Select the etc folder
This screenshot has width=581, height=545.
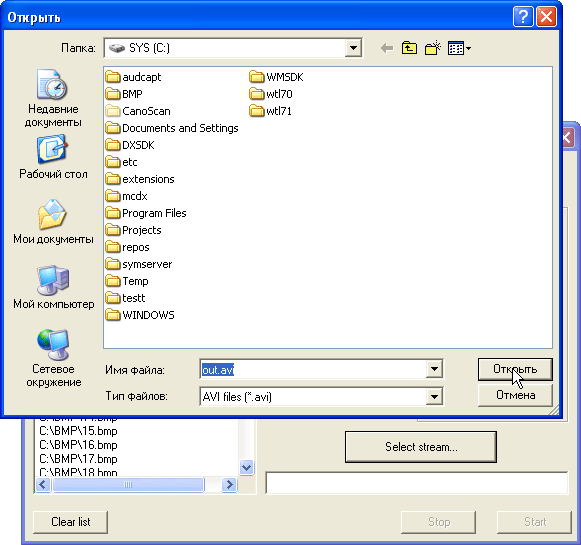(121, 162)
